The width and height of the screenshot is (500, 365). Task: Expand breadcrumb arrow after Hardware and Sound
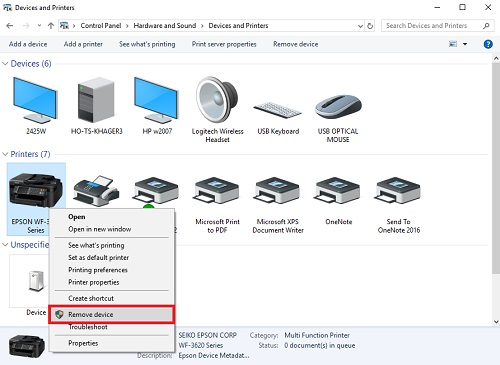(202, 26)
